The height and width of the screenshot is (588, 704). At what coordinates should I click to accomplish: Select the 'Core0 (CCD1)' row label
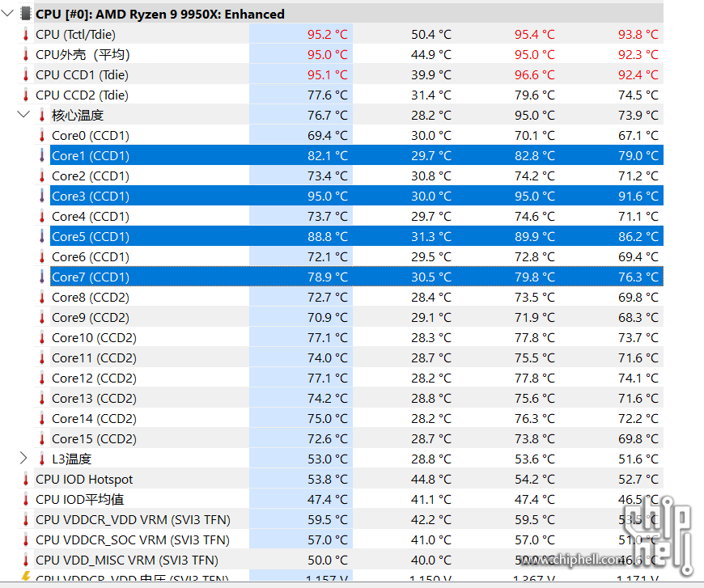click(x=91, y=136)
